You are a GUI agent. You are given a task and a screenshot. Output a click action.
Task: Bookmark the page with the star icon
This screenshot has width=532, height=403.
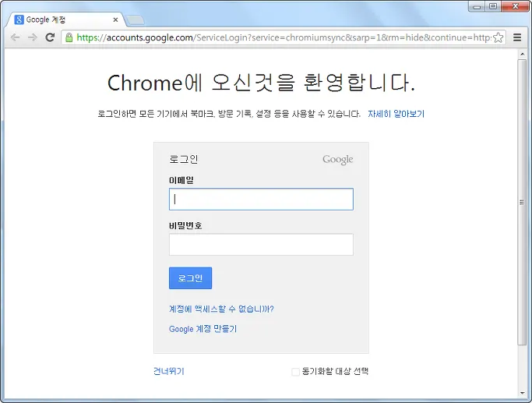(498, 37)
